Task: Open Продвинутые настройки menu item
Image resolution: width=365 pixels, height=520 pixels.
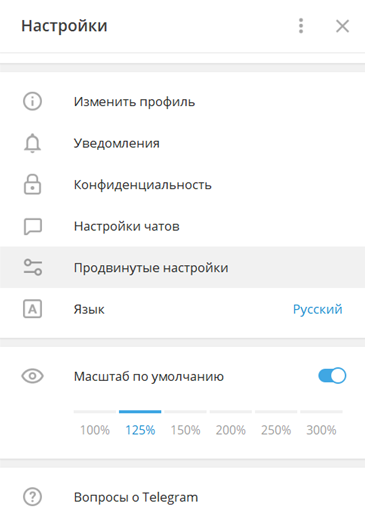Action: pos(182,267)
